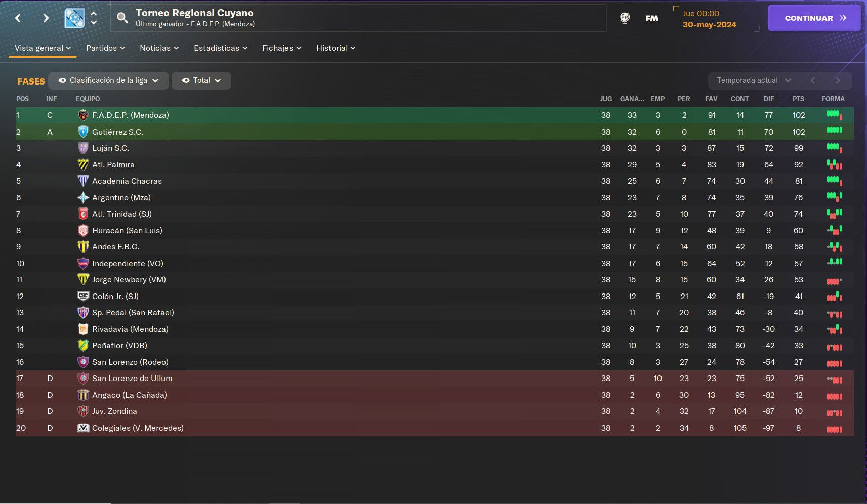Image resolution: width=867 pixels, height=504 pixels.
Task: Click the Gutiérrez S.C. club badge
Action: 83,132
